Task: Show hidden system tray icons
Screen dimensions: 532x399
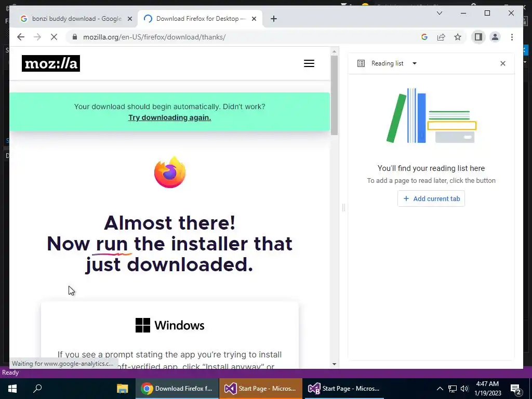Action: pyautogui.click(x=440, y=389)
